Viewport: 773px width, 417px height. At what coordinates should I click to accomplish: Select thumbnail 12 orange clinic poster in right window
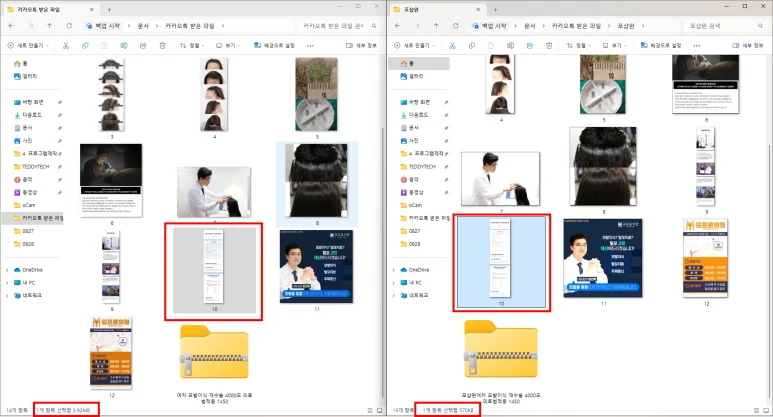tap(705, 258)
